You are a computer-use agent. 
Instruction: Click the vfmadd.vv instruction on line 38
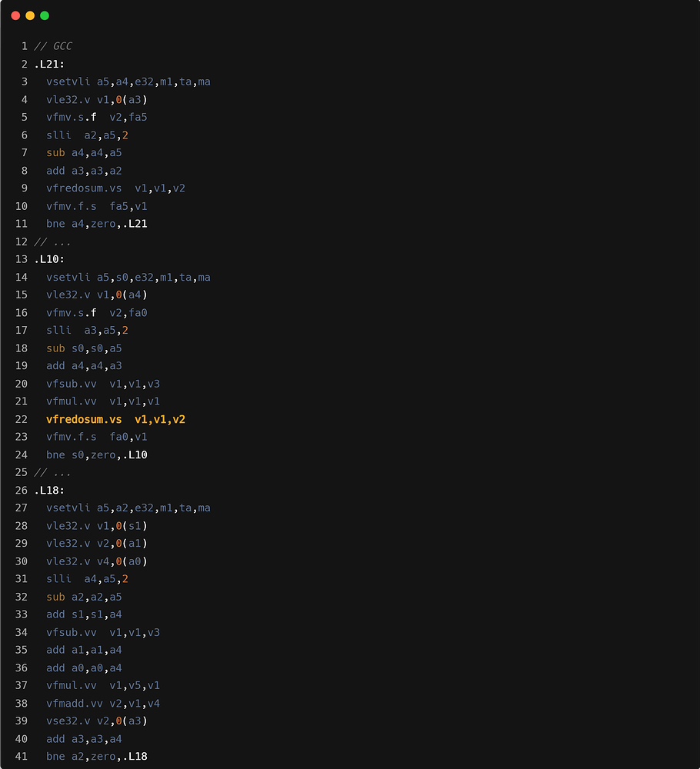pyautogui.click(x=73, y=703)
